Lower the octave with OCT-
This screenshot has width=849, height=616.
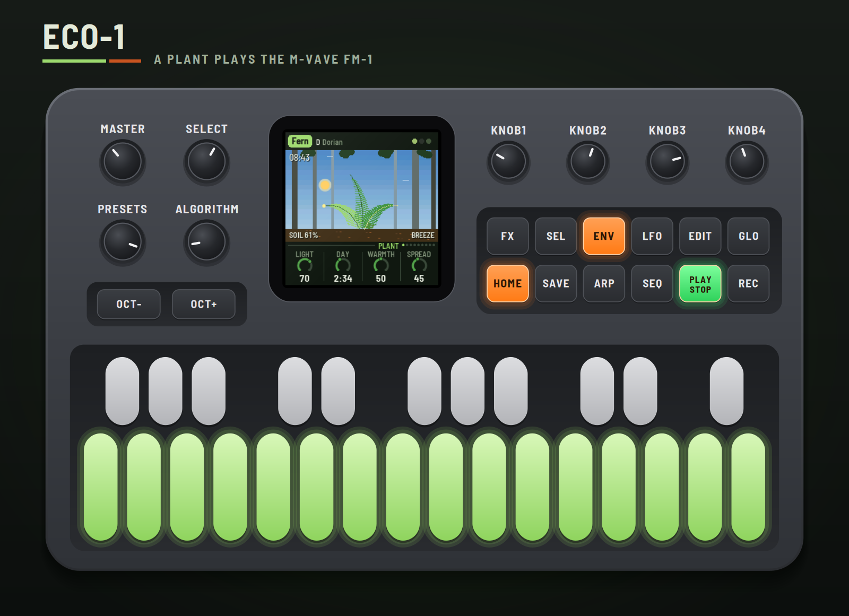coord(129,304)
